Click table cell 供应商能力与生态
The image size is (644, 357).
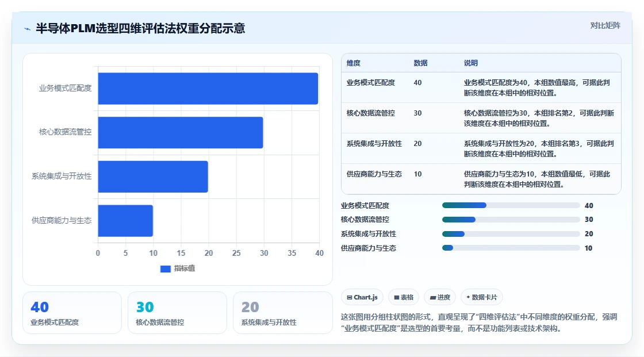[x=374, y=174]
